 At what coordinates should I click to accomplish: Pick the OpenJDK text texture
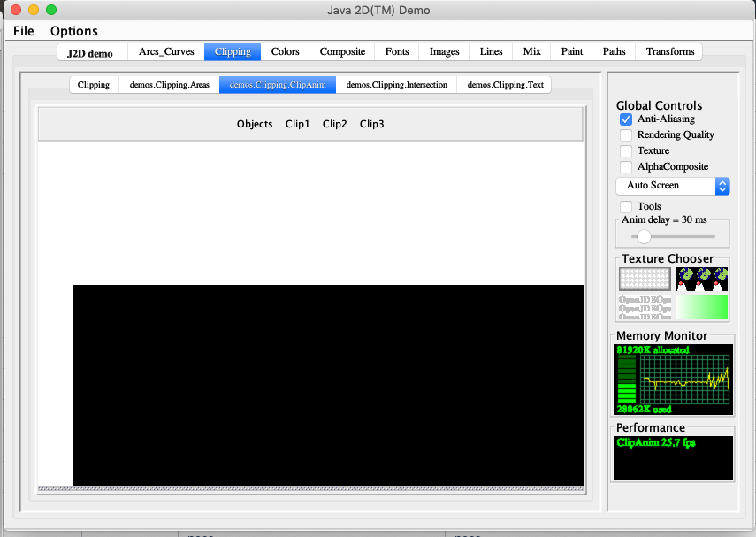[x=645, y=307]
